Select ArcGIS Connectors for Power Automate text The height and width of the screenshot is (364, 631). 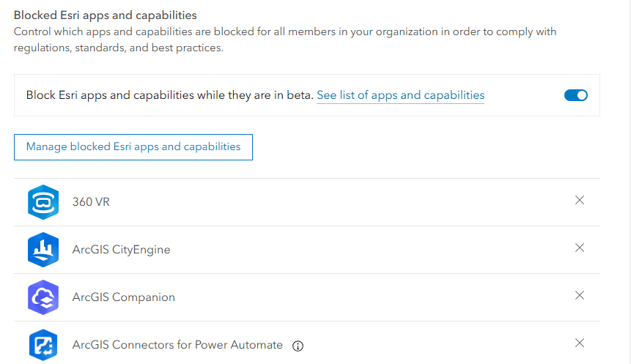[177, 345]
